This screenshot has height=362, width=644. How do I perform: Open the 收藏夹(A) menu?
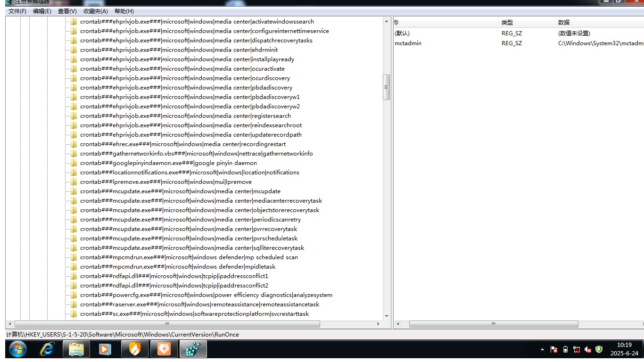[95, 11]
